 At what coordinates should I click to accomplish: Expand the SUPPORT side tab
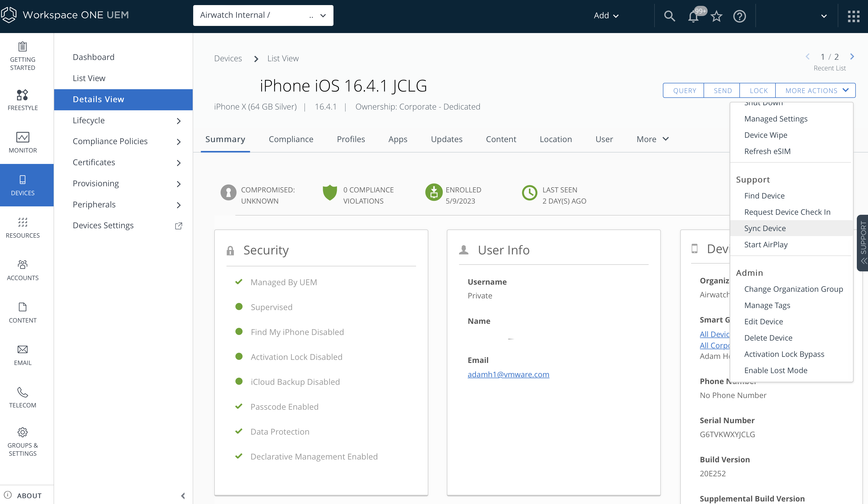[x=863, y=243]
